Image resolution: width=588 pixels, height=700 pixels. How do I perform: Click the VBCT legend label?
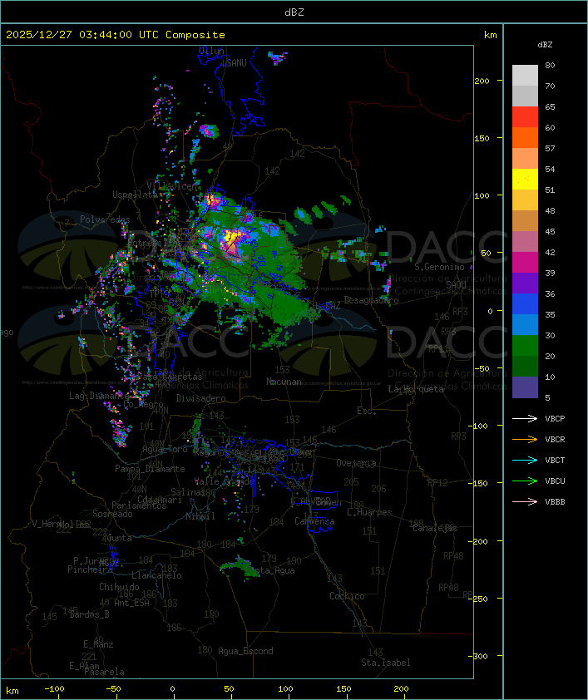pos(555,460)
